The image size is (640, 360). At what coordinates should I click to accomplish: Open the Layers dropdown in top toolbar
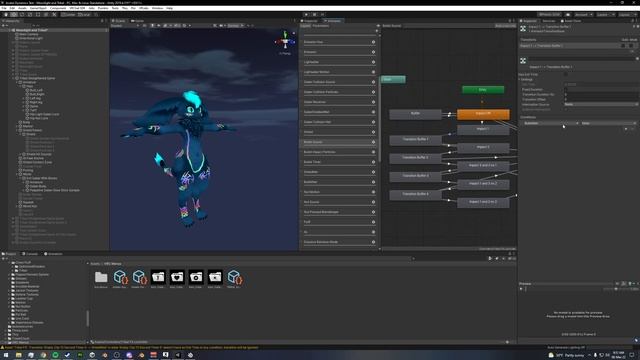605,14
